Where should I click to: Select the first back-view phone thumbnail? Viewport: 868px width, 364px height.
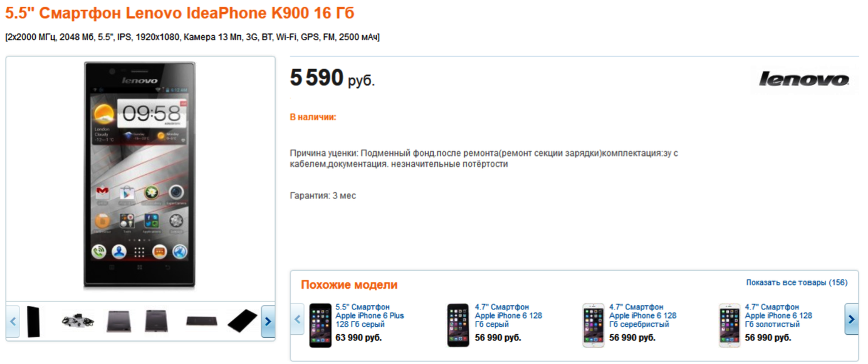click(x=118, y=321)
